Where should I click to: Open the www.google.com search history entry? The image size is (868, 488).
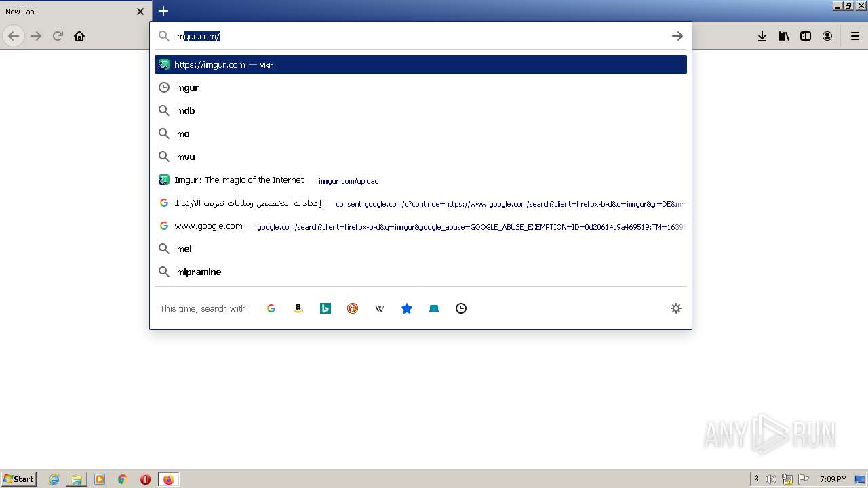click(x=420, y=226)
